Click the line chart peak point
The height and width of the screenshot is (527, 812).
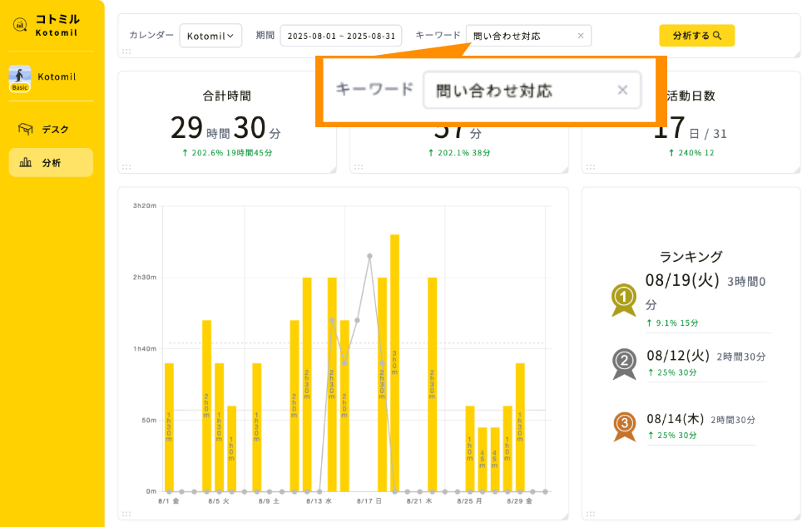(369, 256)
